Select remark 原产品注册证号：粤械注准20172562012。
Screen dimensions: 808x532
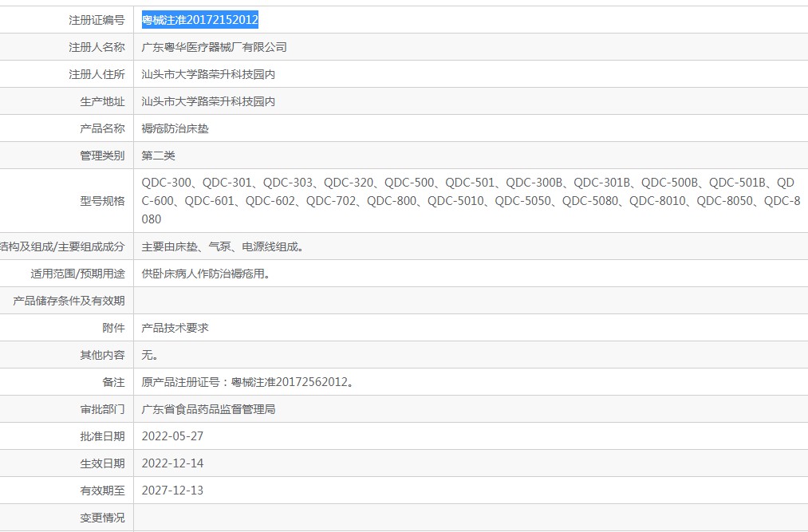248,383
